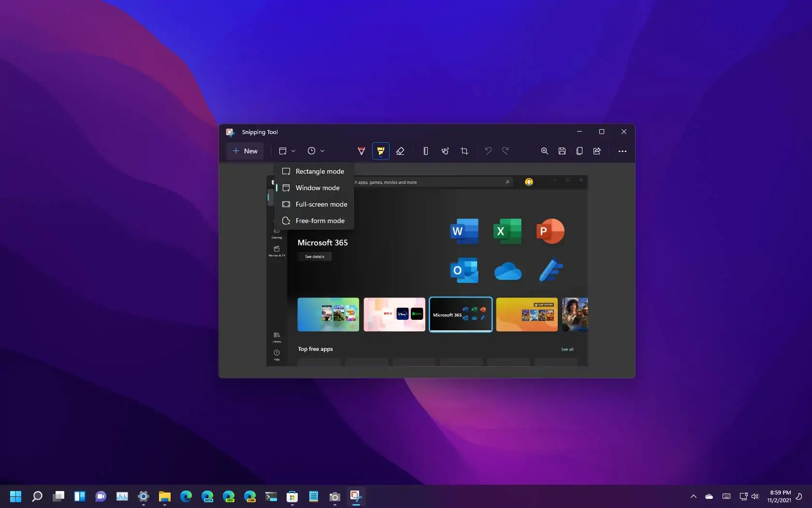Image resolution: width=812 pixels, height=508 pixels.
Task: Open the snipping mode dropdown
Action: (x=287, y=151)
